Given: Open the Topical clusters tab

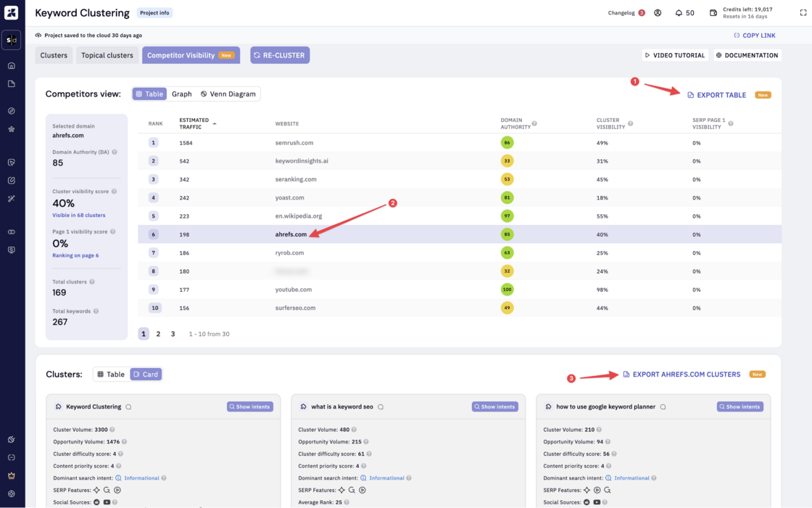Looking at the screenshot, I should (x=107, y=55).
